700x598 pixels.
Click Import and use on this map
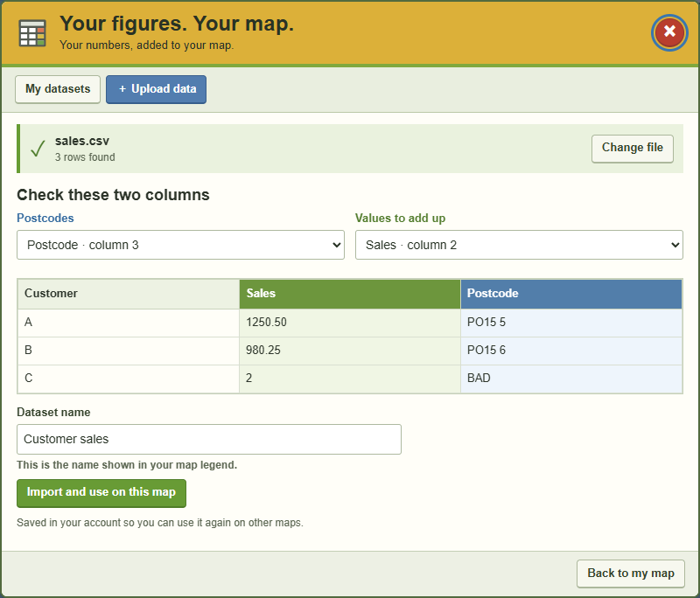pos(101,493)
